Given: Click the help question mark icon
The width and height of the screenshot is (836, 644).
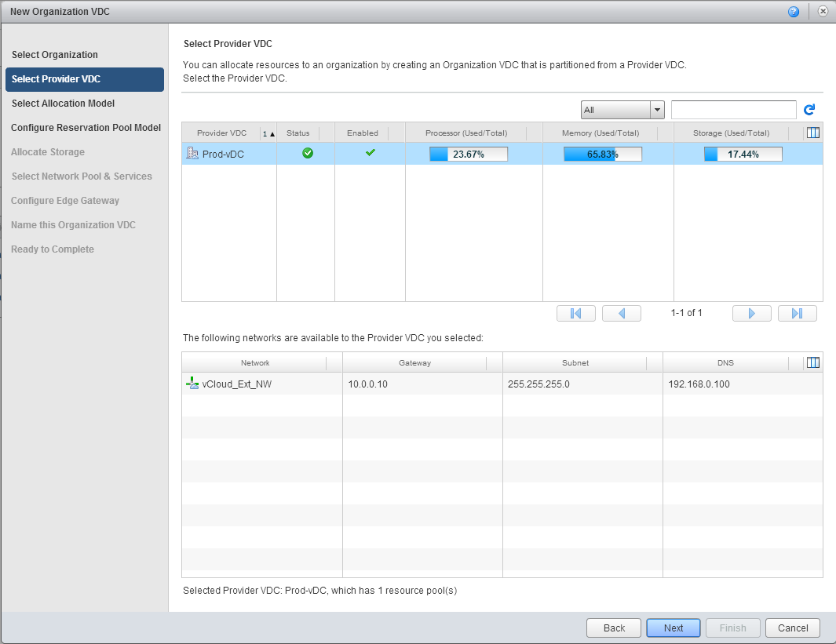Looking at the screenshot, I should pos(794,12).
